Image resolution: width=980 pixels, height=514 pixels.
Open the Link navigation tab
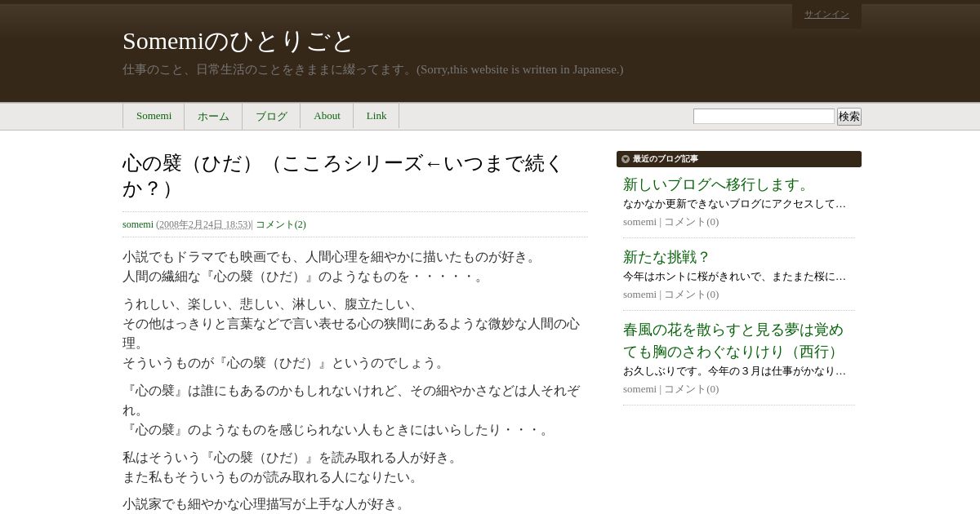pyautogui.click(x=376, y=116)
